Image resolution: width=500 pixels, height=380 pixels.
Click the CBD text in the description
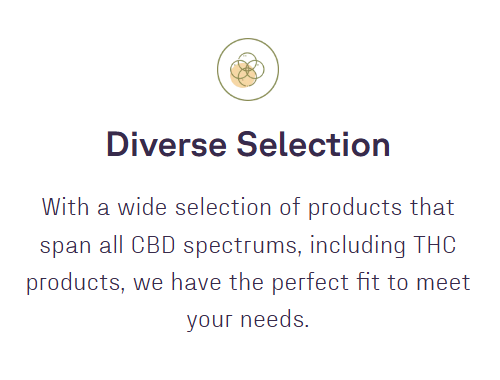coord(153,245)
